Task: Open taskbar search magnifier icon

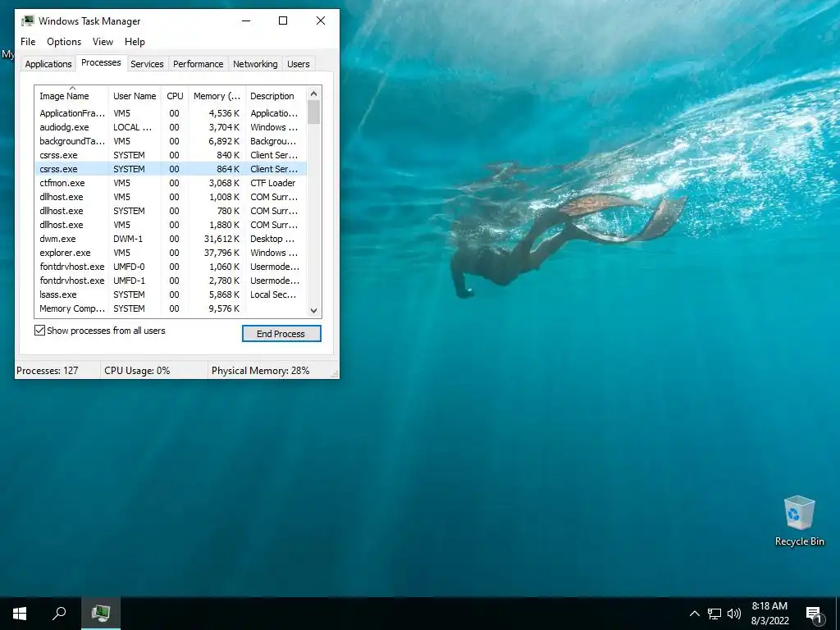Action: click(59, 613)
